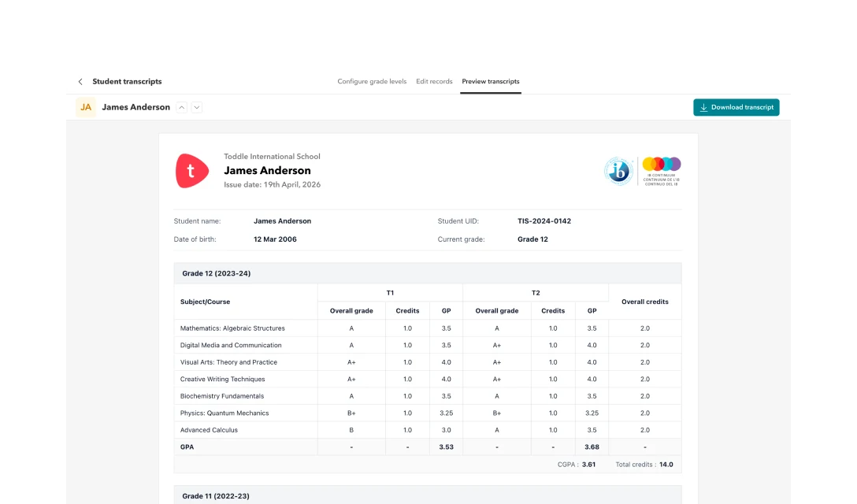
Task: Click the T1 term column header
Action: (390, 292)
